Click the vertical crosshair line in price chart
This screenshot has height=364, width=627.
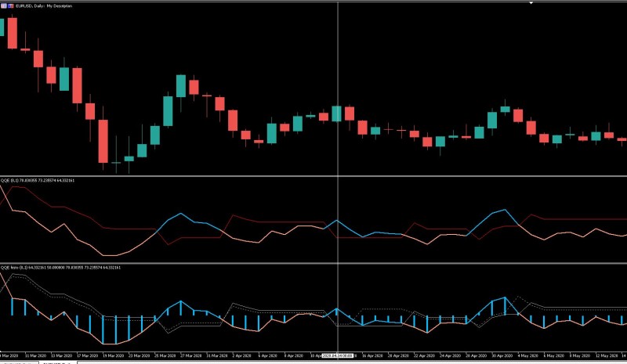339,88
